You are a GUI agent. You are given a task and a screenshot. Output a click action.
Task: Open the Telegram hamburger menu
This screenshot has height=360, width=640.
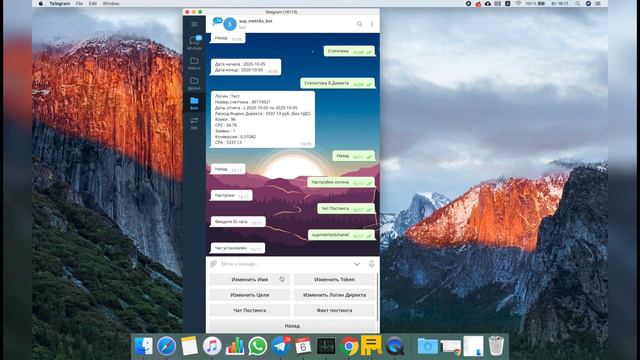[x=194, y=24]
